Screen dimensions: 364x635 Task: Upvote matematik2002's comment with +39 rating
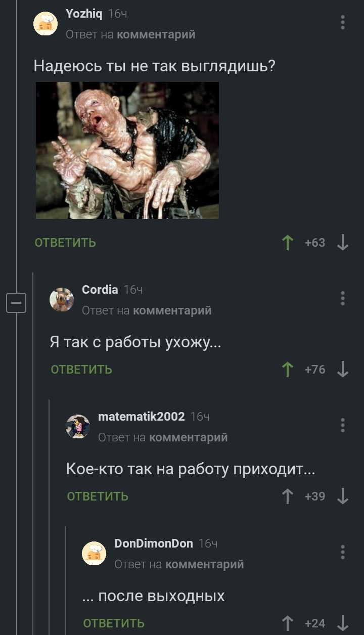288,496
